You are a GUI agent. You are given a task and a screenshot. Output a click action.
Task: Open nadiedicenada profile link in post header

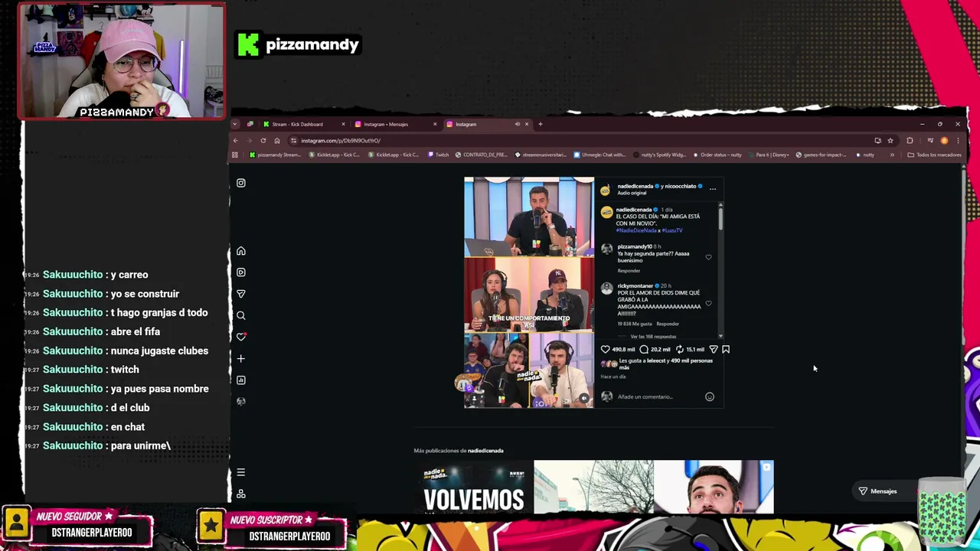[635, 186]
